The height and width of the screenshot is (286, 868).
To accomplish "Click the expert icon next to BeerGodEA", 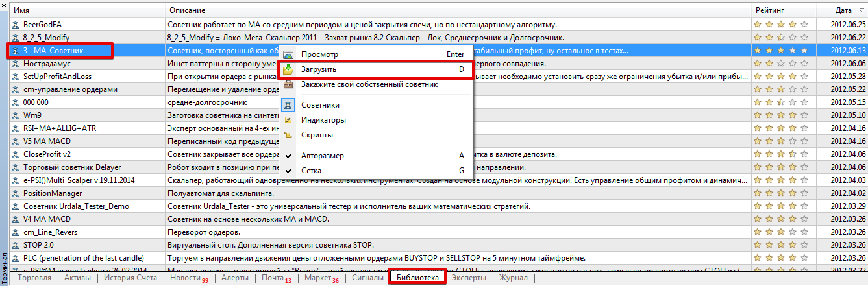I will tap(16, 25).
